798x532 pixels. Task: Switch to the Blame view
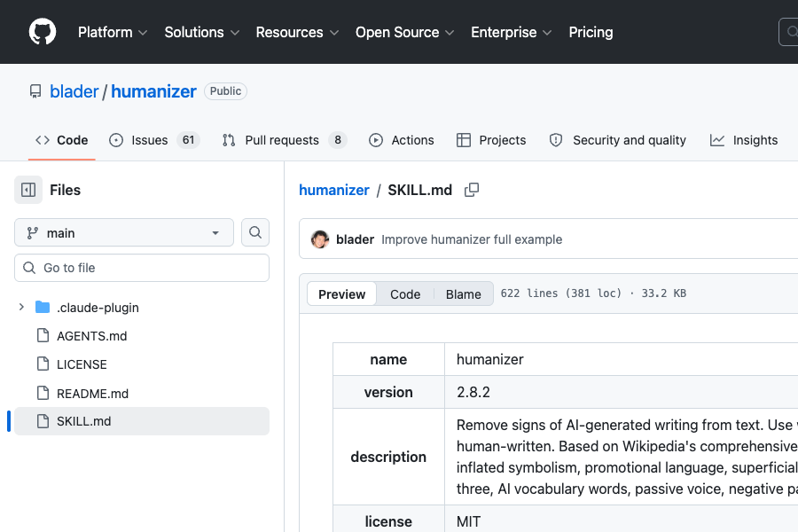[463, 293]
